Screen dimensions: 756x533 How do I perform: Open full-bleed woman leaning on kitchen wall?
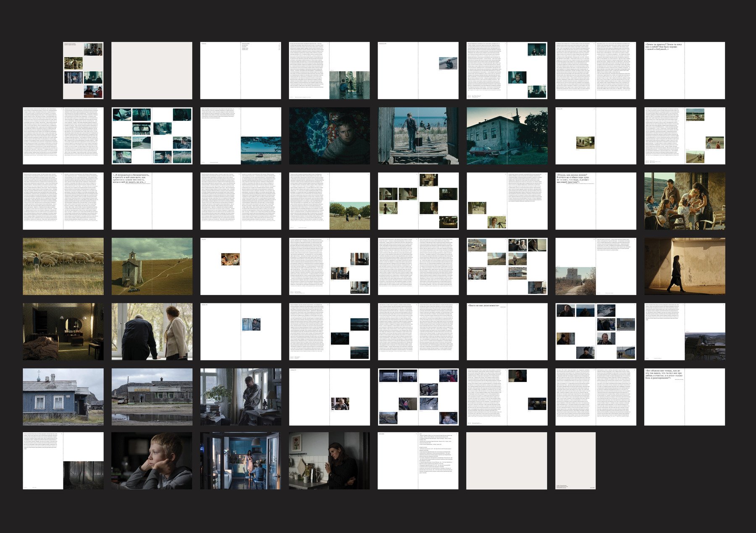coord(330,461)
